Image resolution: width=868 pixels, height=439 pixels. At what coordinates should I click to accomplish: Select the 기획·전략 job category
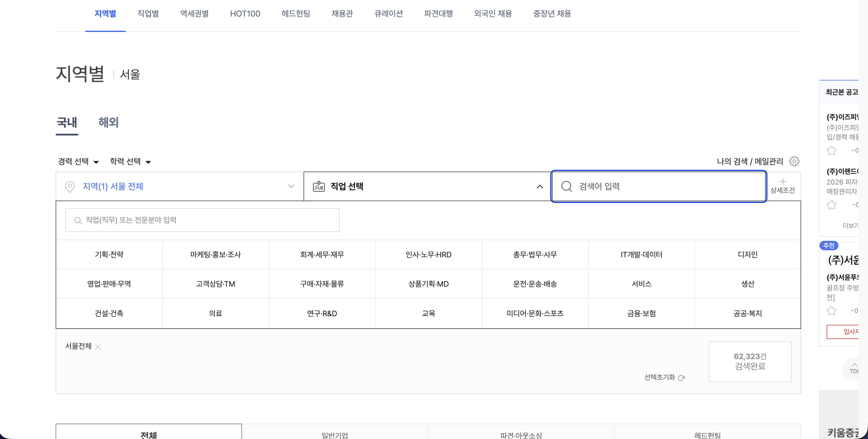pos(109,255)
